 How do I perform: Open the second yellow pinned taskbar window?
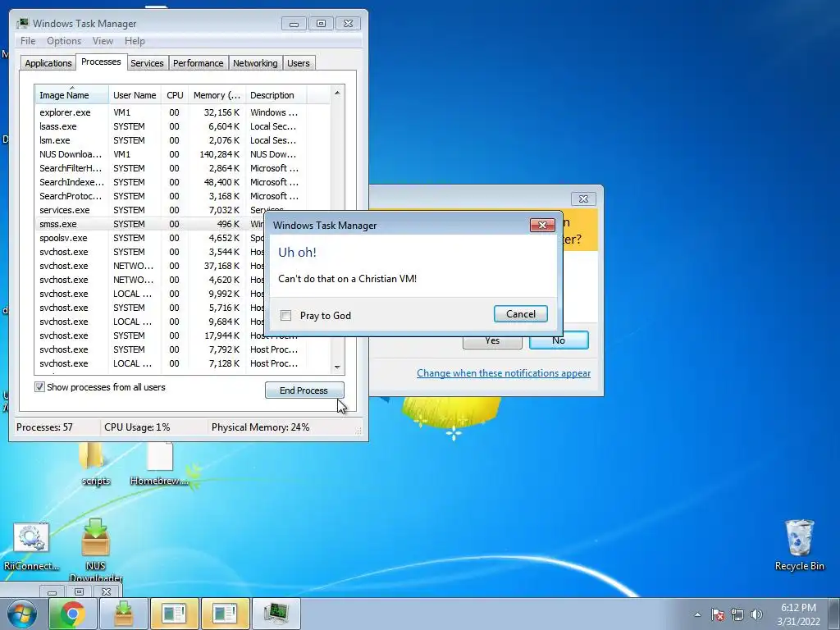tap(225, 614)
